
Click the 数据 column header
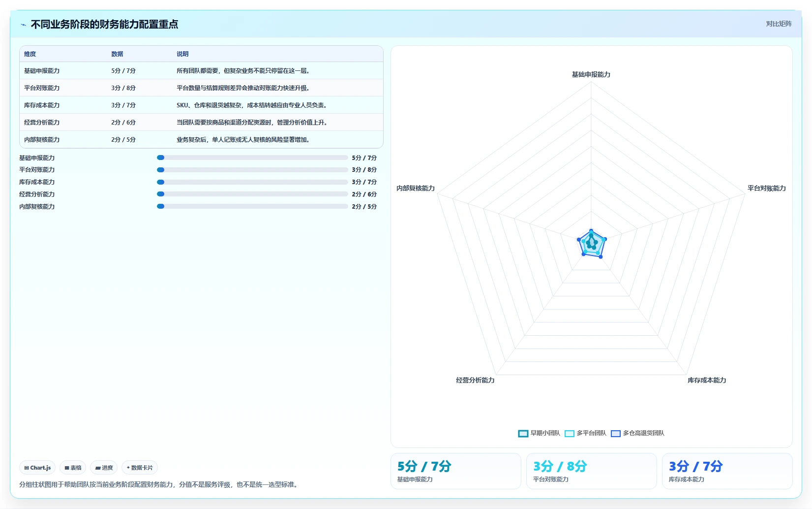[x=117, y=54]
